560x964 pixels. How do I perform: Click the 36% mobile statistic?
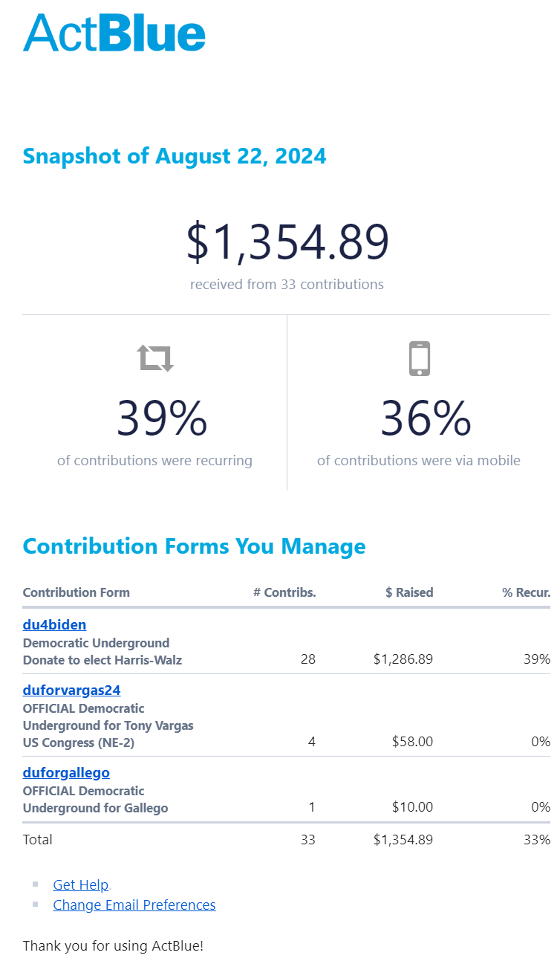click(x=426, y=418)
